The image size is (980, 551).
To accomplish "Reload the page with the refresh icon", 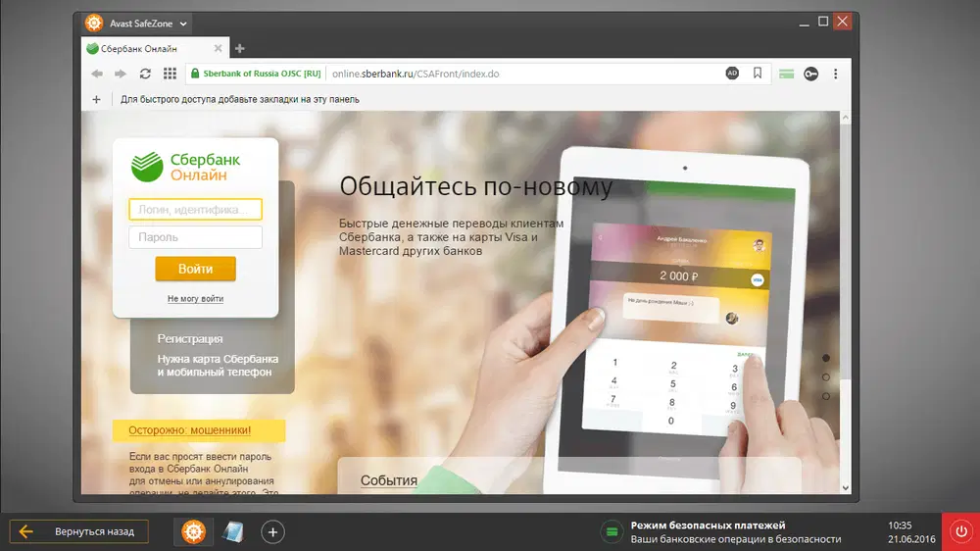I will point(145,74).
